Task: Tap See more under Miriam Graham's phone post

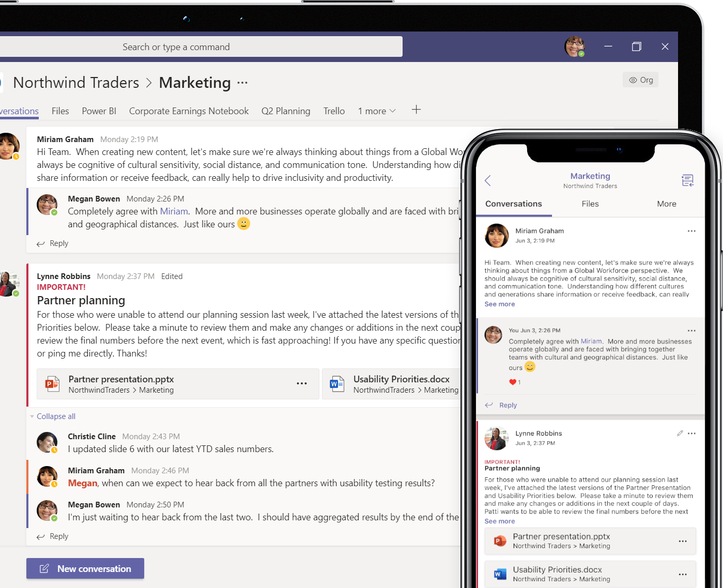Action: tap(500, 304)
